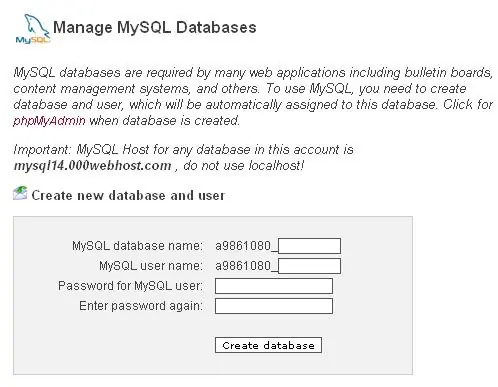Image resolution: width=498 pixels, height=387 pixels.
Task: Select the mysql14.000webhost.com host text
Action: click(x=92, y=166)
